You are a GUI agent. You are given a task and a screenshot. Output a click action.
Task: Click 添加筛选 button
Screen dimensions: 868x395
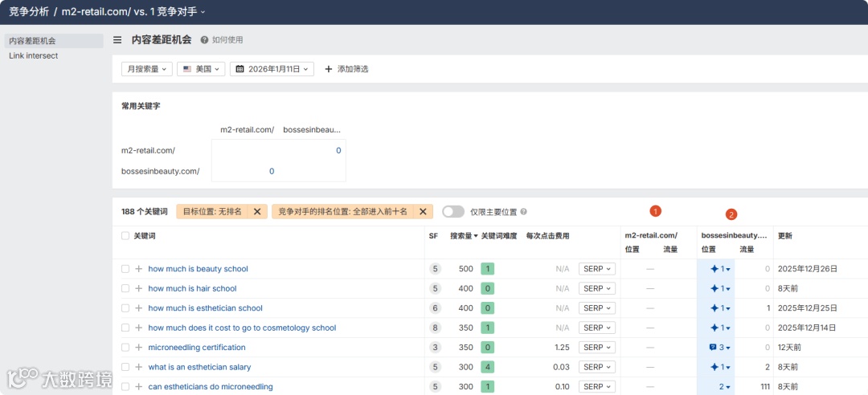click(x=346, y=69)
